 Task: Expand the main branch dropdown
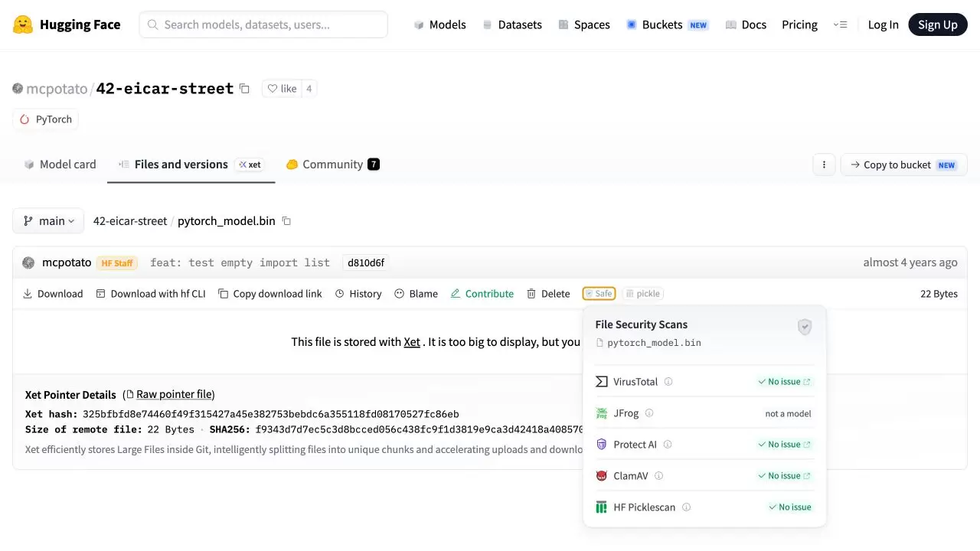click(48, 221)
